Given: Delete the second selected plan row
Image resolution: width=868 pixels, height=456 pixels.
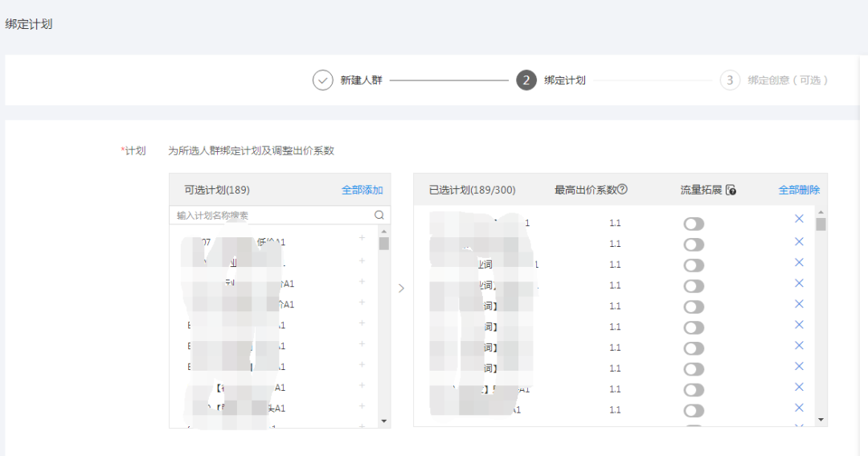Looking at the screenshot, I should point(799,241).
